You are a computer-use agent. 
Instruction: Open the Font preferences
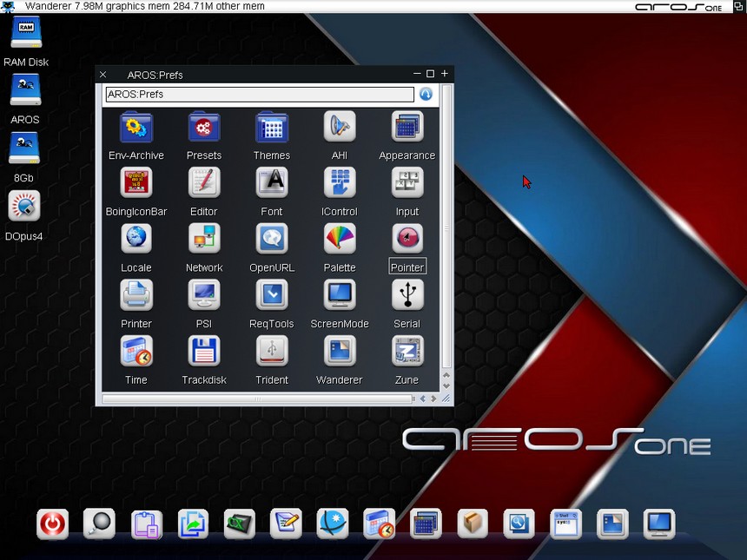(271, 182)
